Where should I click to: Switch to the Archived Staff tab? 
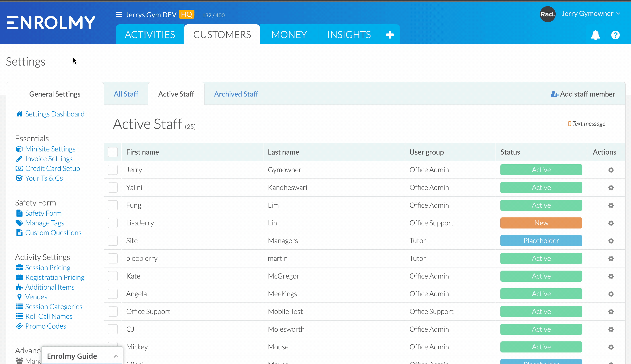coord(236,94)
